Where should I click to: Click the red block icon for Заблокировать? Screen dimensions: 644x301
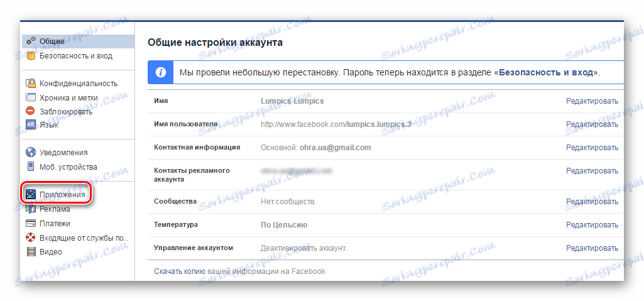click(x=31, y=111)
